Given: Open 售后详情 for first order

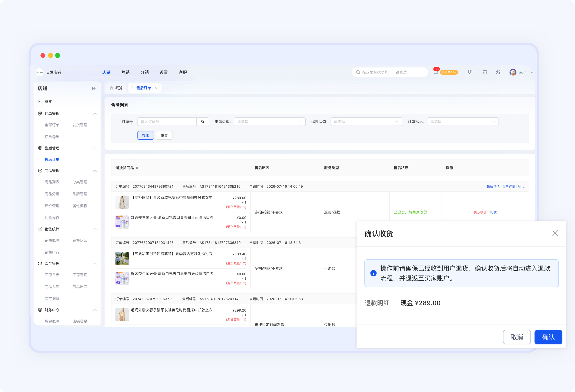Looking at the screenshot, I should [493, 186].
